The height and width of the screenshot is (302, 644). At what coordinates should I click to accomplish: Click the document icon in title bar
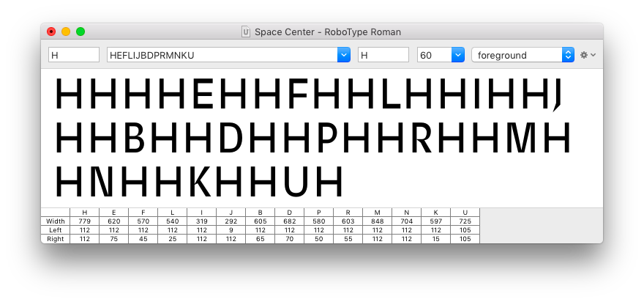(246, 32)
